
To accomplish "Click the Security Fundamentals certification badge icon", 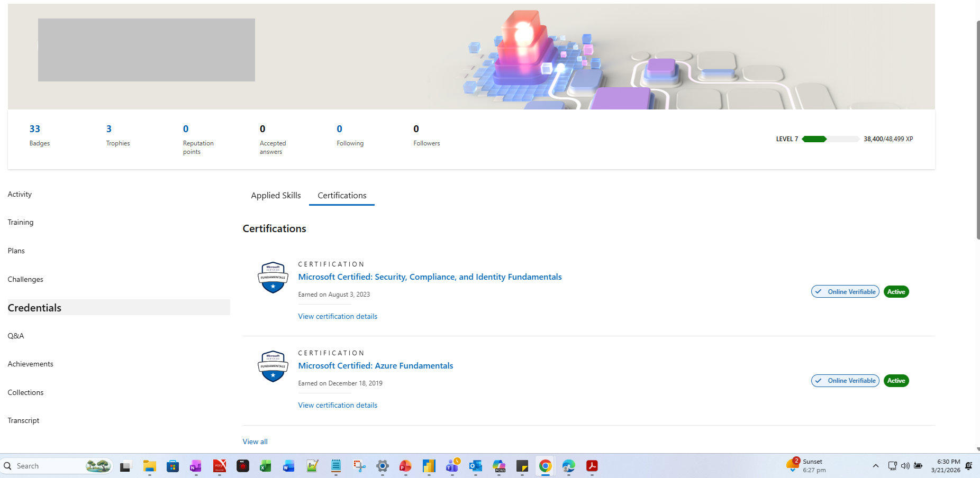I will [273, 278].
